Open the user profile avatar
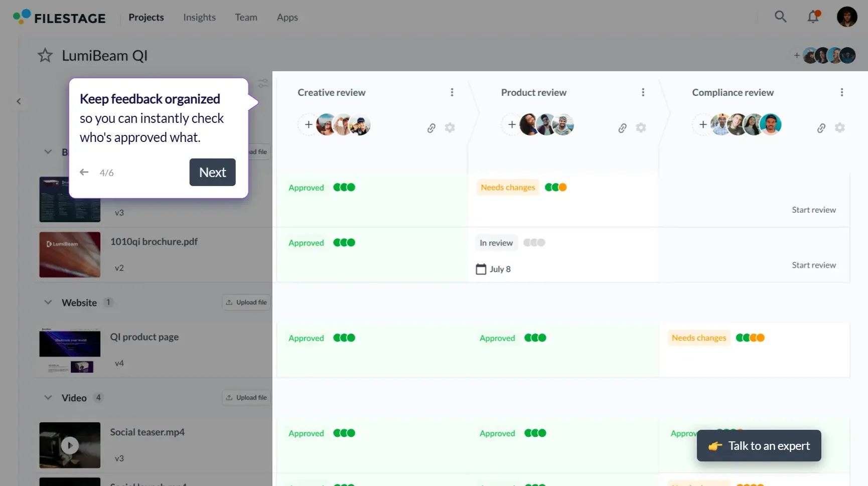The height and width of the screenshot is (486, 868). coord(847,17)
